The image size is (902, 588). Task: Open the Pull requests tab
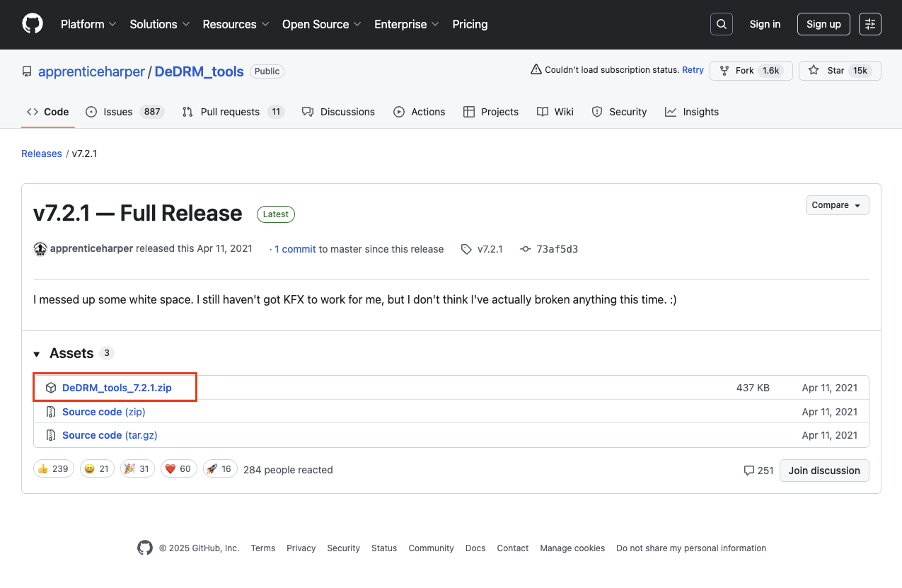tap(232, 112)
